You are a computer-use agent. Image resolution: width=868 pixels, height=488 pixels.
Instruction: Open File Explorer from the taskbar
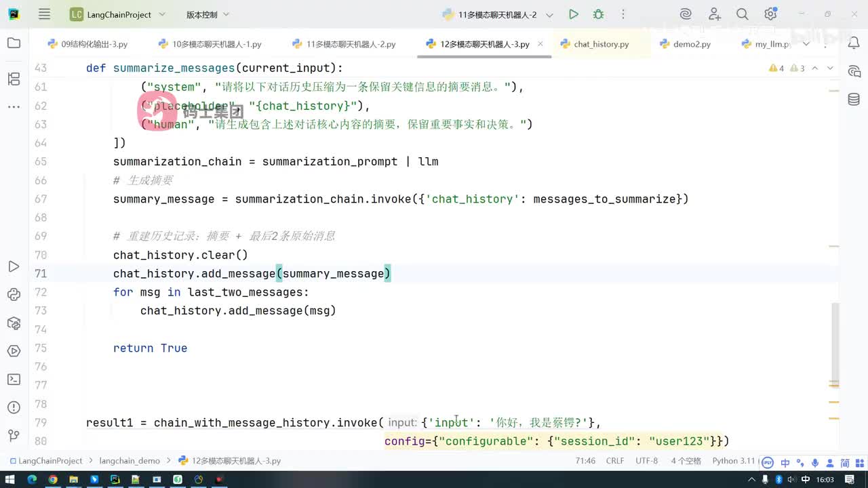[73, 480]
